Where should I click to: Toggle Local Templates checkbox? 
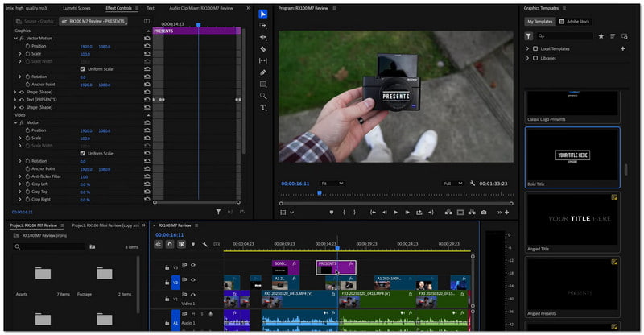[x=535, y=48]
